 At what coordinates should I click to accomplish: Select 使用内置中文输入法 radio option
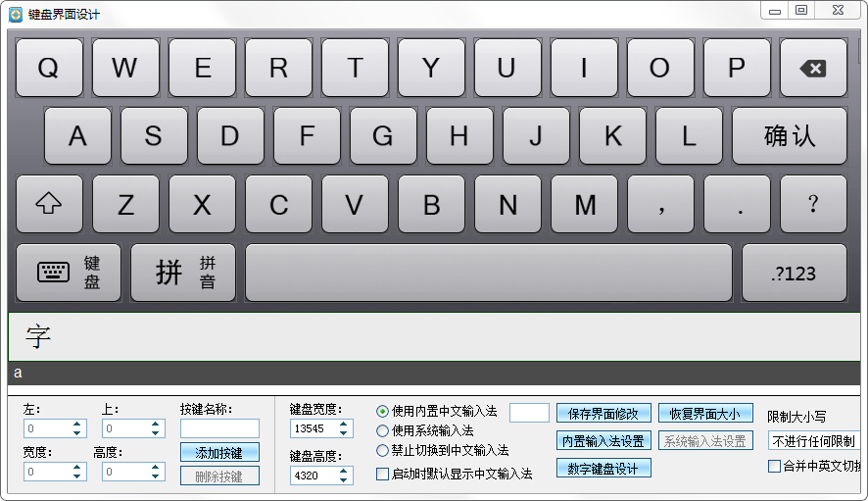point(383,411)
